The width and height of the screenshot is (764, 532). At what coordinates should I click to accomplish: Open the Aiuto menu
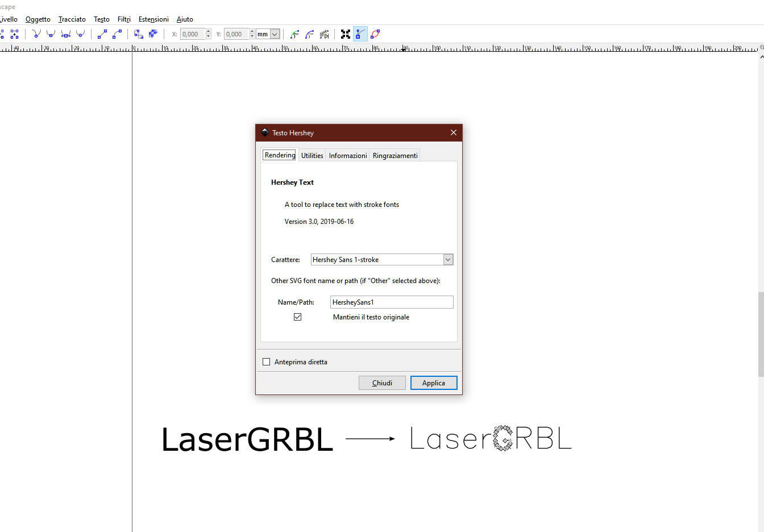185,19
